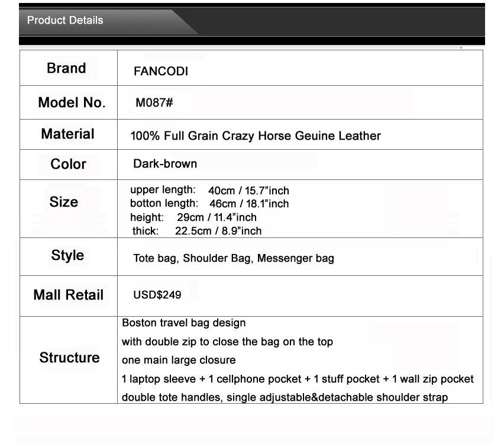Click the 'botton length: 46cm / 18.1"inch' line
The width and height of the screenshot is (504, 444).
(209, 204)
